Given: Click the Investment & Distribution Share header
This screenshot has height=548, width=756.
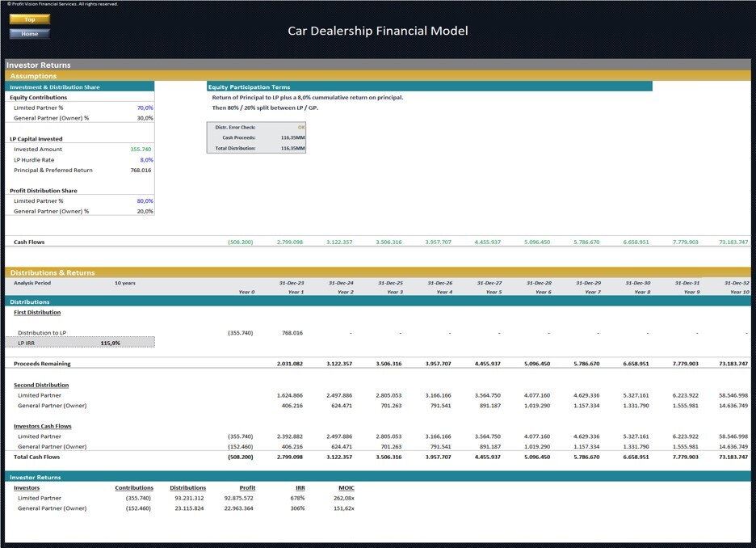Looking at the screenshot, I should coord(54,87).
